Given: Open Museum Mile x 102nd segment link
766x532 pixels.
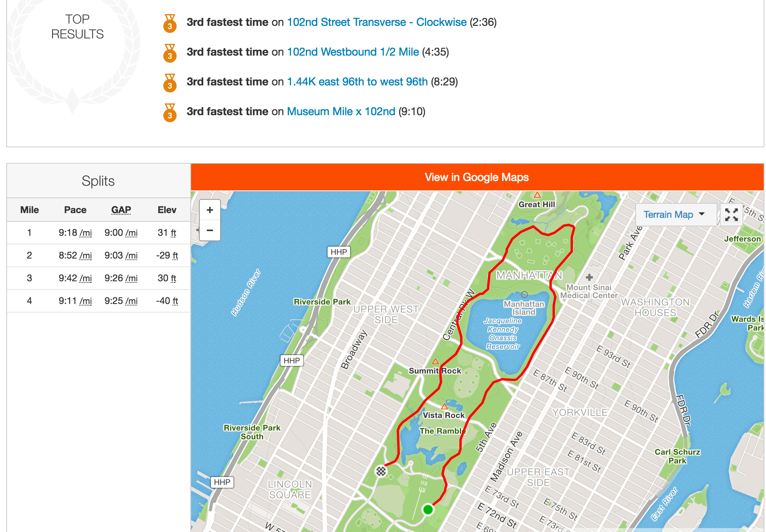Looking at the screenshot, I should pos(341,112).
